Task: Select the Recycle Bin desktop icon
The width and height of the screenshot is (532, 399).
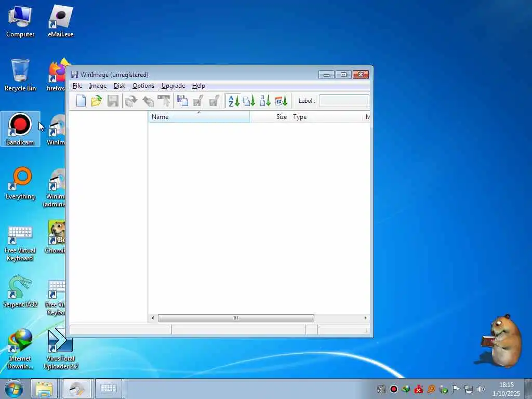Action: pyautogui.click(x=20, y=75)
